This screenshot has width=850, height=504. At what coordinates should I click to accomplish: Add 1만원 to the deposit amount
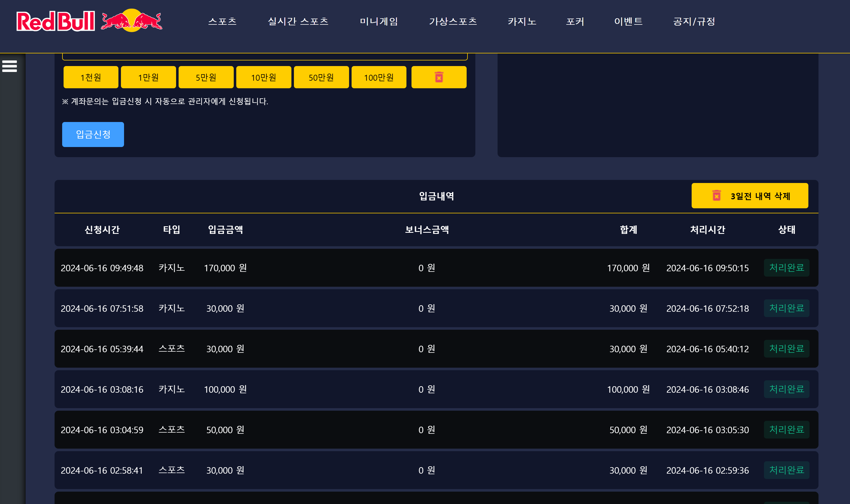coord(149,77)
